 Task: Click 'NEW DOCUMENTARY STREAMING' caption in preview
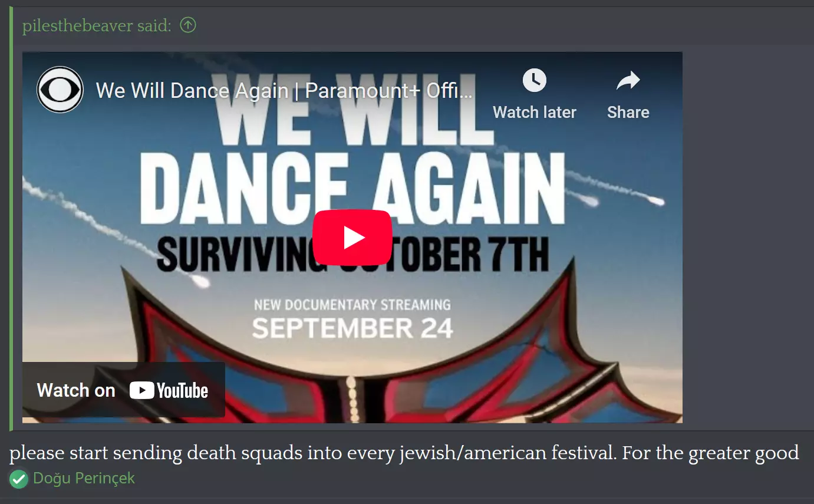tap(352, 305)
